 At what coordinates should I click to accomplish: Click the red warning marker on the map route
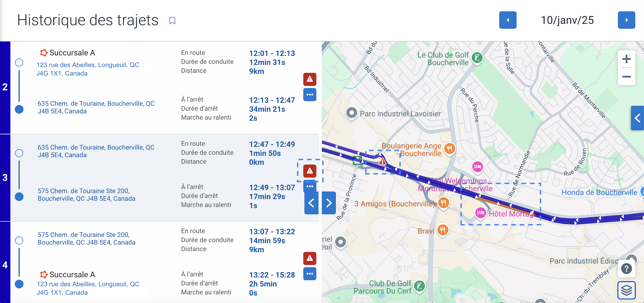click(x=382, y=161)
